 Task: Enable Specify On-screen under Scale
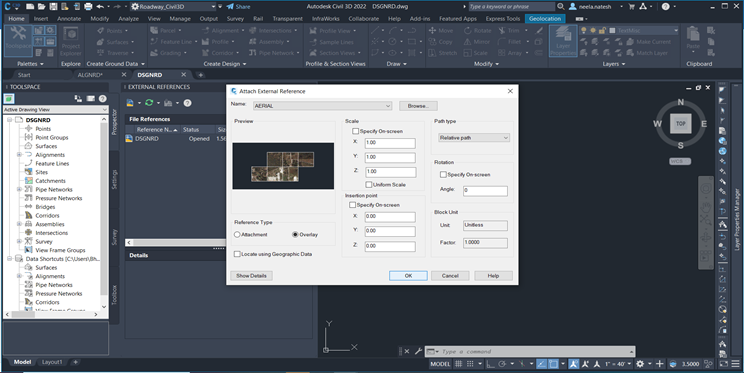(x=355, y=131)
